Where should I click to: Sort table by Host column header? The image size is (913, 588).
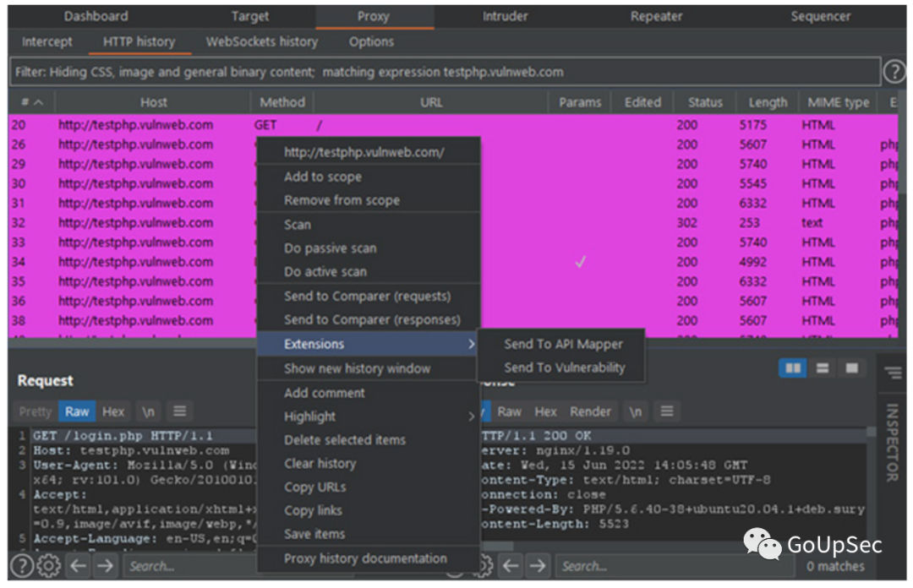pyautogui.click(x=153, y=102)
